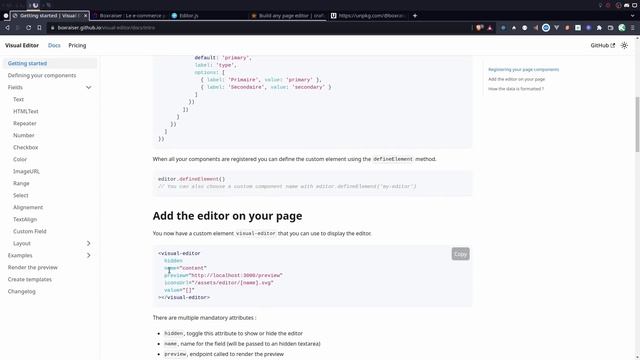Viewport: 640px width, 360px height.
Task: Jump to Registering your page components
Action: [x=523, y=69]
